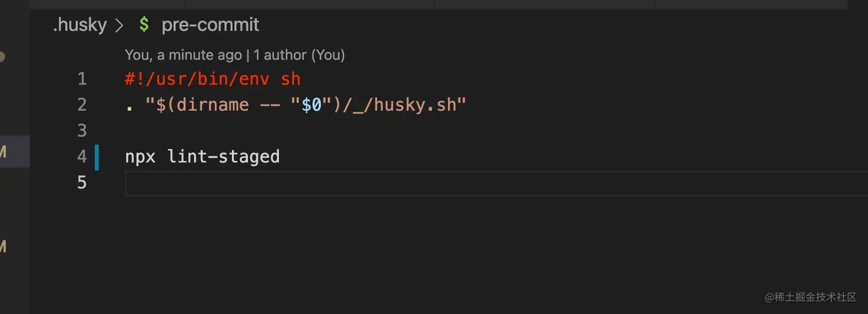Place cursor in the shebang '#!/usr/bin/env sh' text
The image size is (868, 314).
pyautogui.click(x=212, y=79)
